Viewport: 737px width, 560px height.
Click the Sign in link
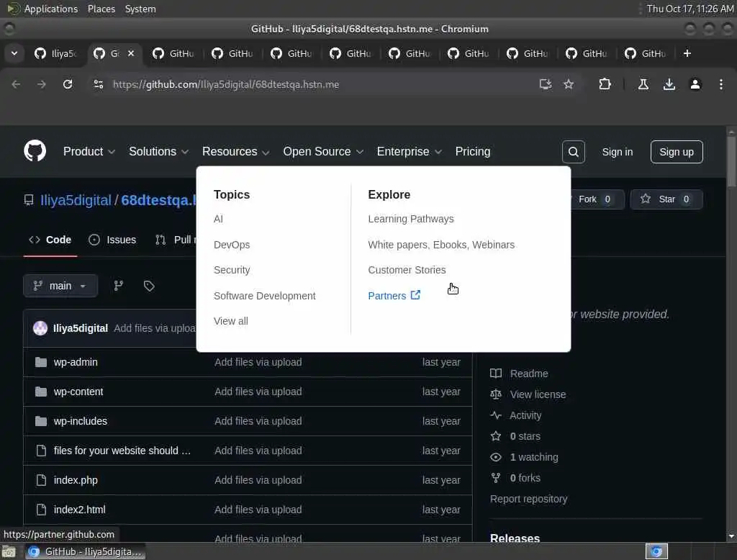617,152
